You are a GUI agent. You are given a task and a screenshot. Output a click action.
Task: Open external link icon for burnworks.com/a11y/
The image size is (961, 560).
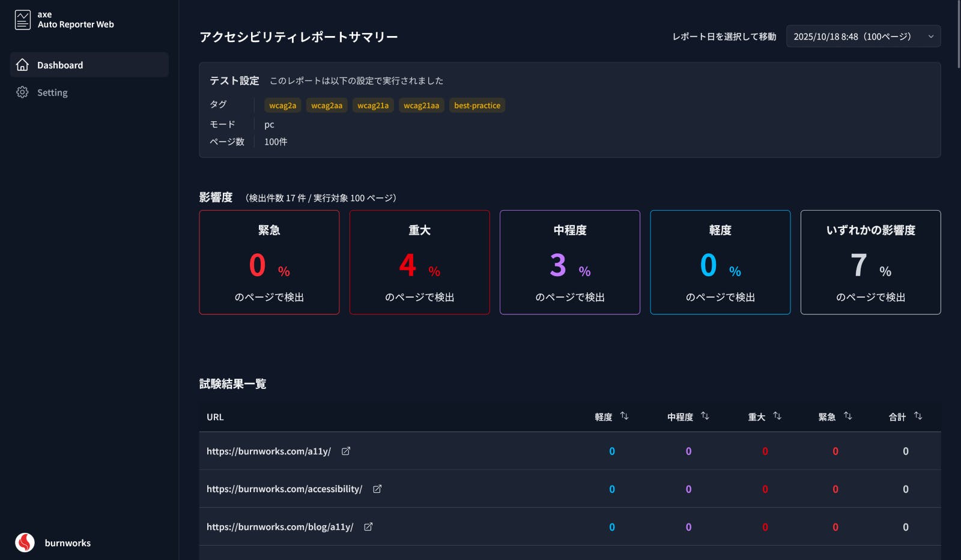click(x=346, y=451)
